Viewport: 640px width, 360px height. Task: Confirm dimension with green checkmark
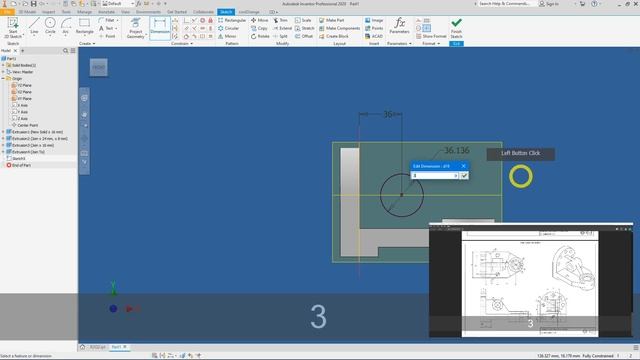(x=464, y=176)
